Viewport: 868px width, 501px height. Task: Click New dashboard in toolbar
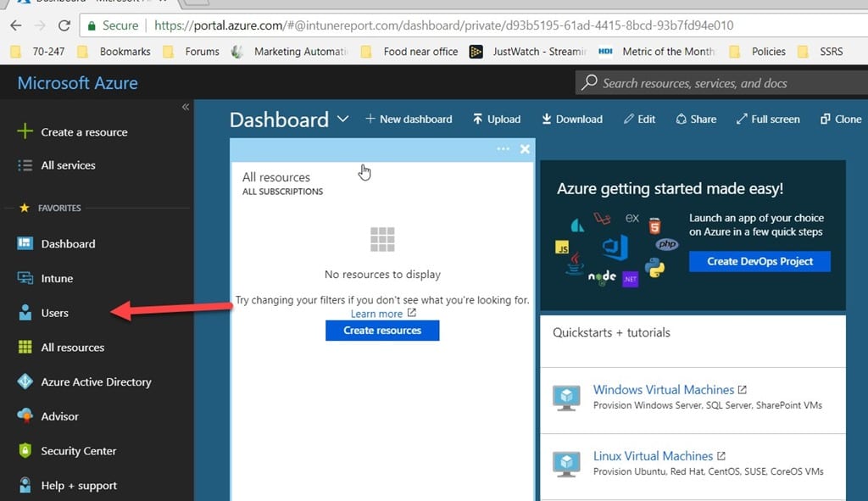point(409,119)
